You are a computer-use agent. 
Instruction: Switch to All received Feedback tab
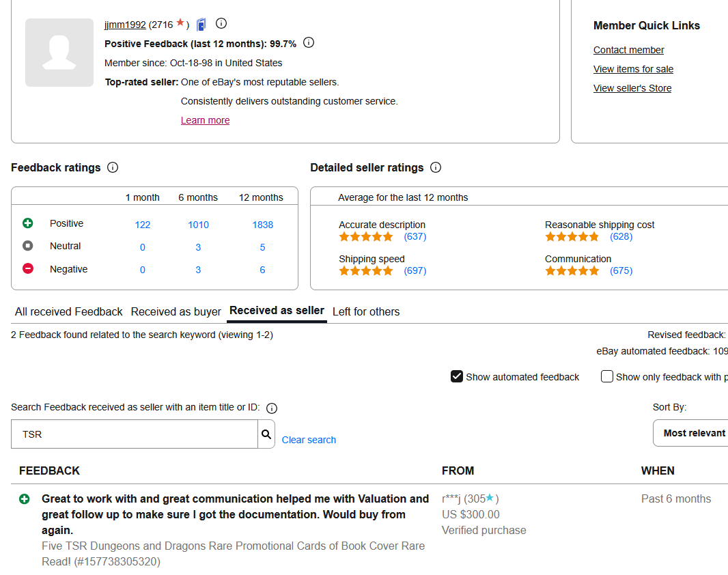click(x=69, y=311)
